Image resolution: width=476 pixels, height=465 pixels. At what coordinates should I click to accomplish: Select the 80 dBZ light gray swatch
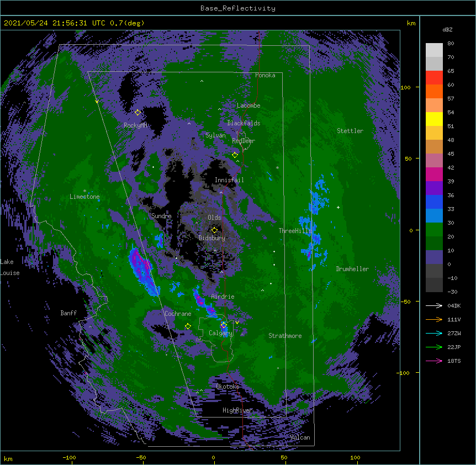[x=434, y=50]
